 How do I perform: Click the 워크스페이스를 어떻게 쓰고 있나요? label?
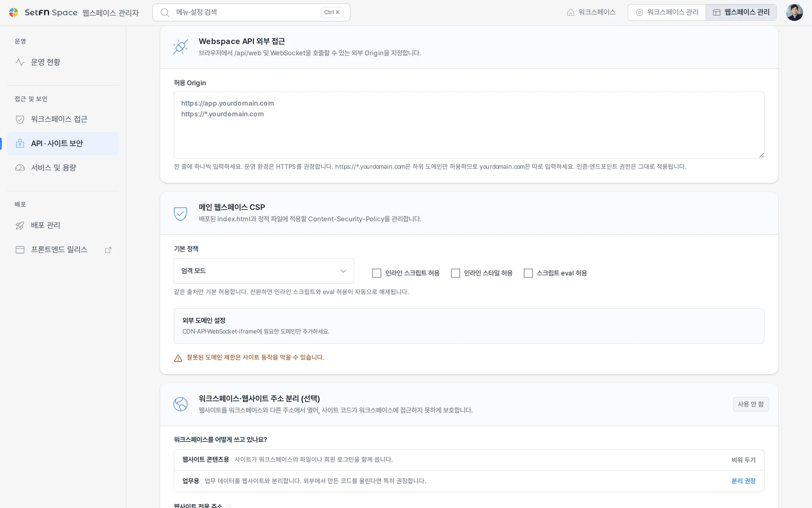[x=220, y=439]
